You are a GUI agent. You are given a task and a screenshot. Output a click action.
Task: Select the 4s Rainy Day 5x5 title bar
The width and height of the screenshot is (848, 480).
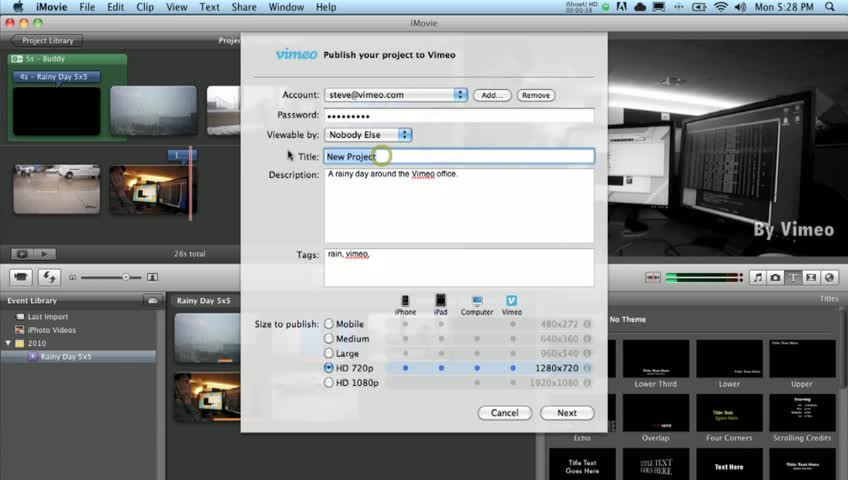coord(56,77)
